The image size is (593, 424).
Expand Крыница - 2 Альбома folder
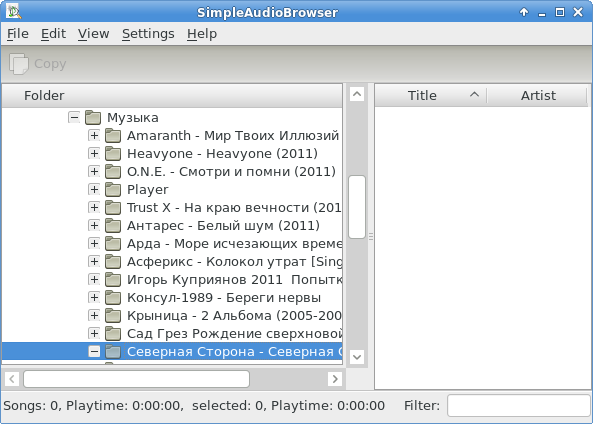coord(94,315)
